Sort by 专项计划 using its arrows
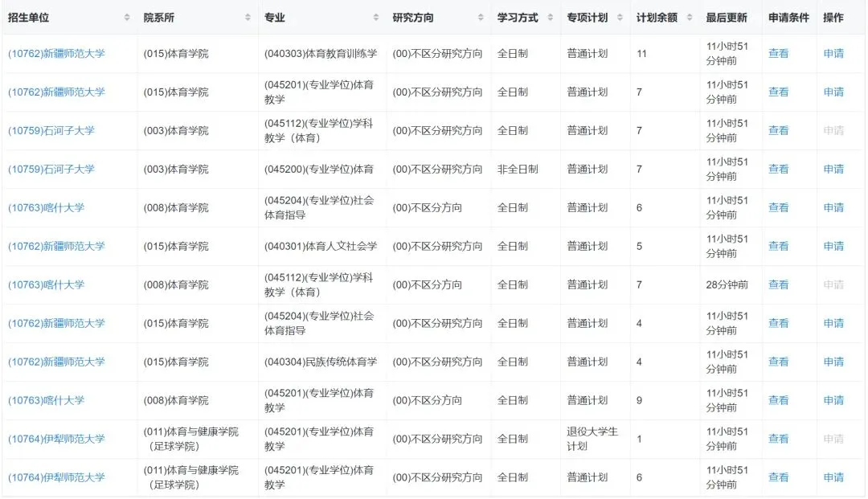 pos(620,18)
